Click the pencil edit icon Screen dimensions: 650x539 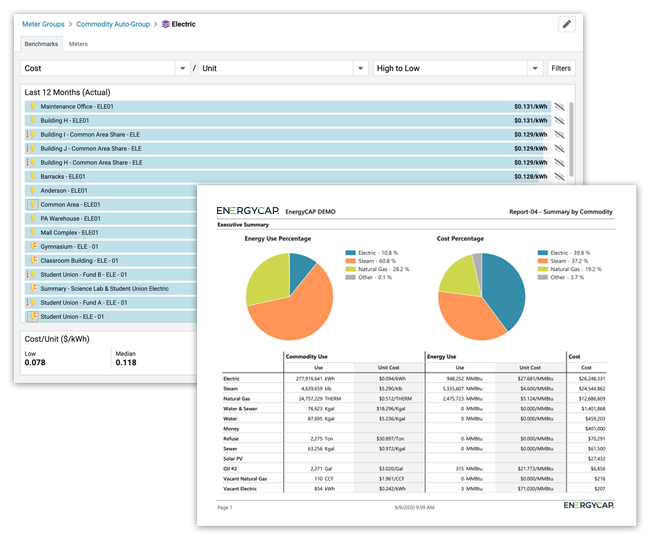pos(566,24)
